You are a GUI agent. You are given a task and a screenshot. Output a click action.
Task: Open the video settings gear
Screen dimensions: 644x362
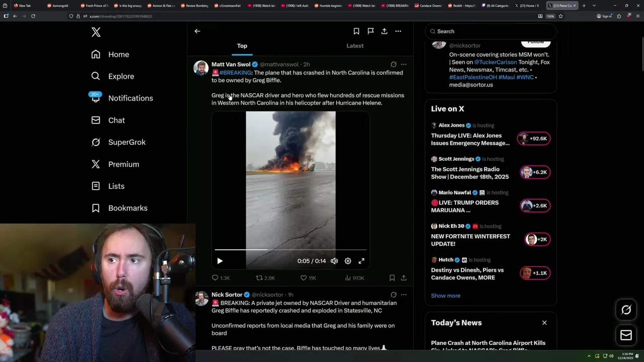(x=348, y=261)
